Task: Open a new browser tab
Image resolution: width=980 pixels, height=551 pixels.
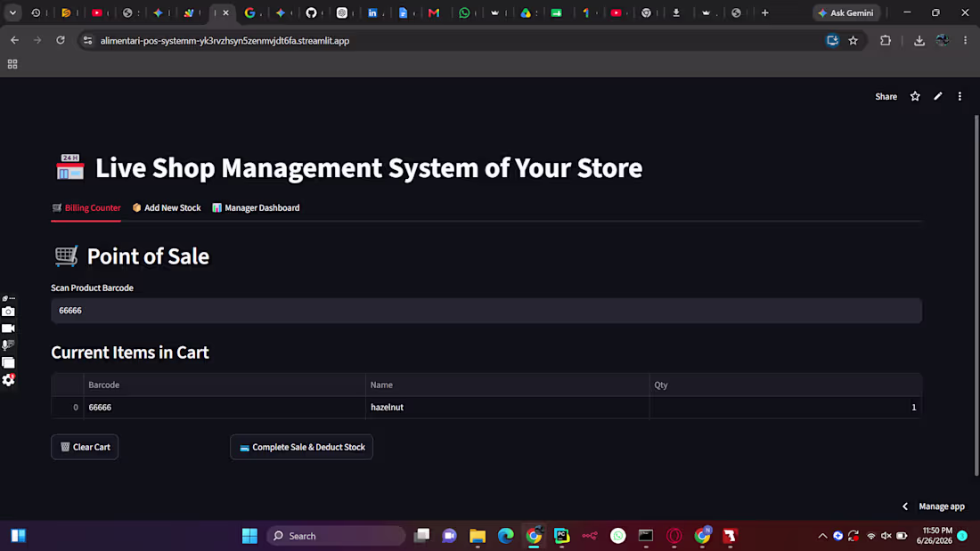Action: click(x=765, y=12)
